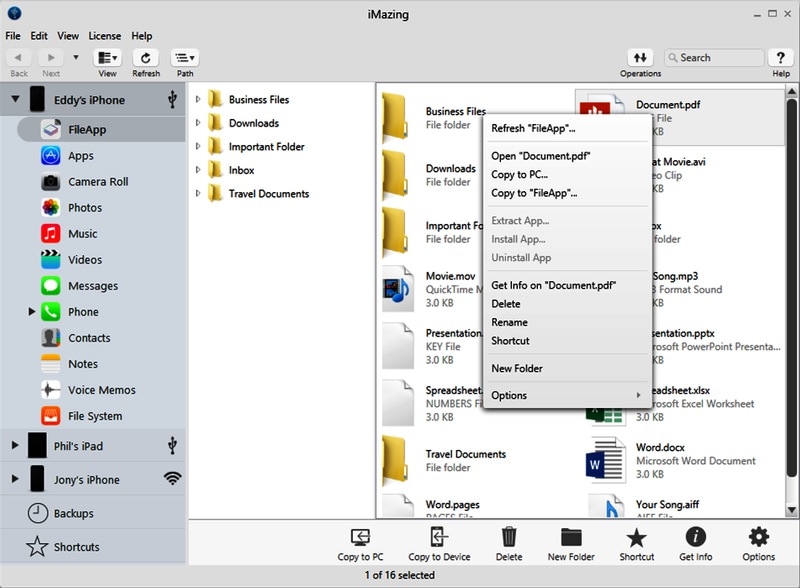Open File System in the sidebar
Viewport: 800px width, 588px height.
[95, 416]
